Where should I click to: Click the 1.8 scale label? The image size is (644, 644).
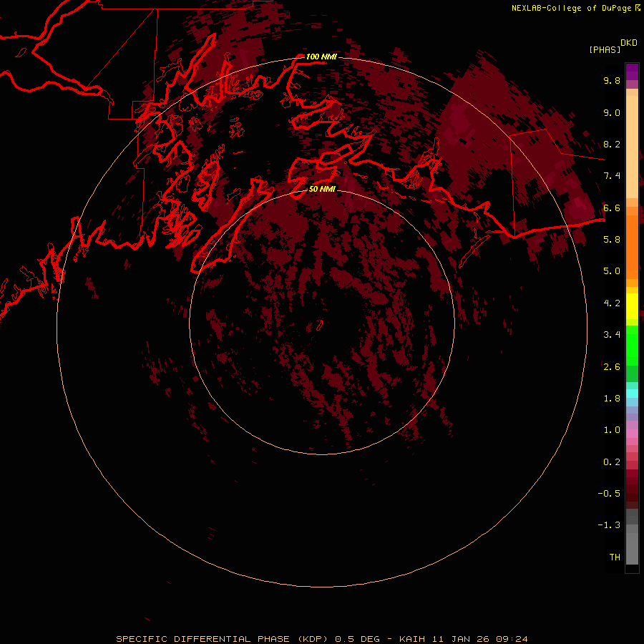(x=612, y=399)
